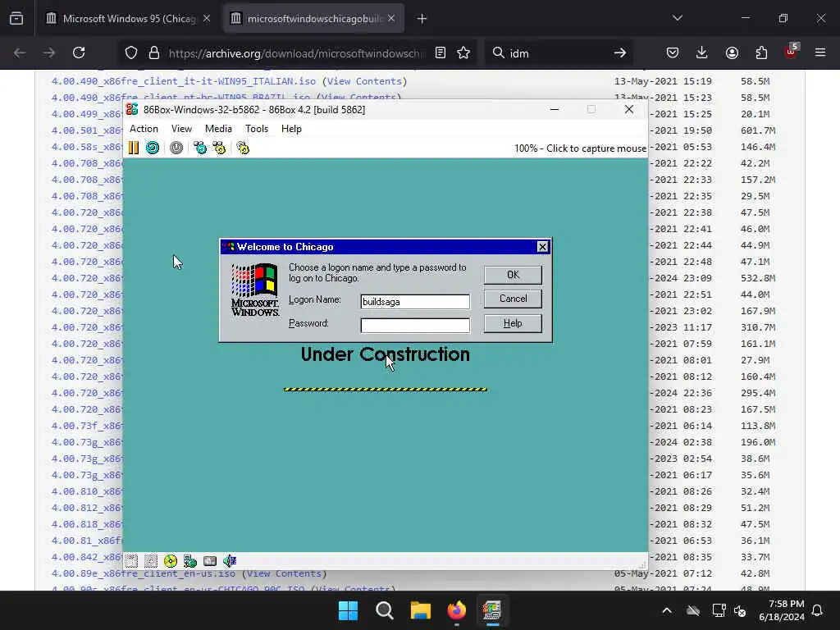Click the hard disk status bar icon
This screenshot has height=630, width=840.
pos(210,561)
